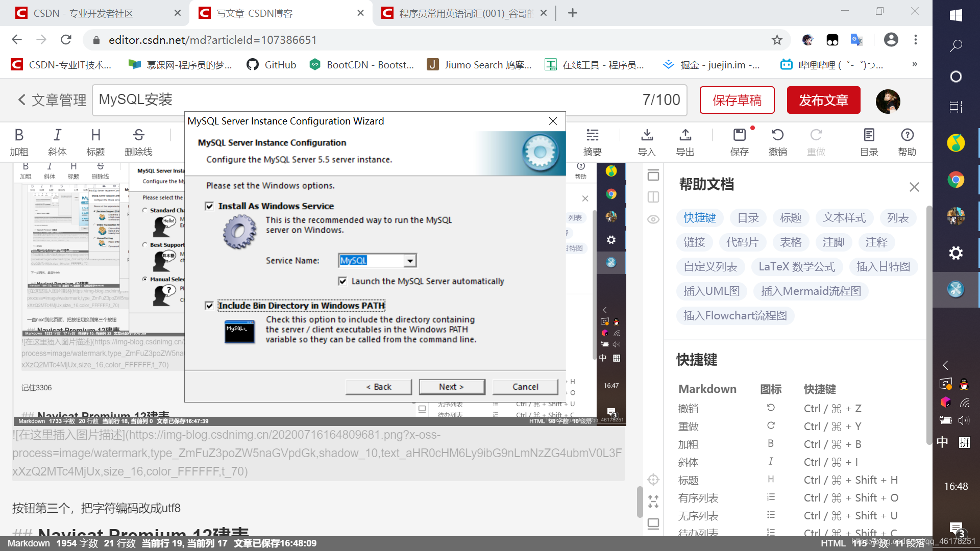Save the article with the 保存 icon

point(739,142)
